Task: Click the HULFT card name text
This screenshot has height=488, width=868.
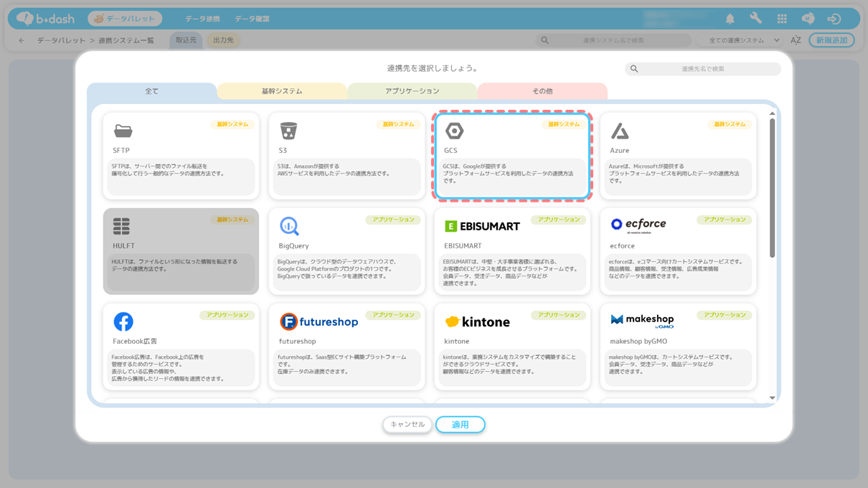Action: (x=123, y=246)
